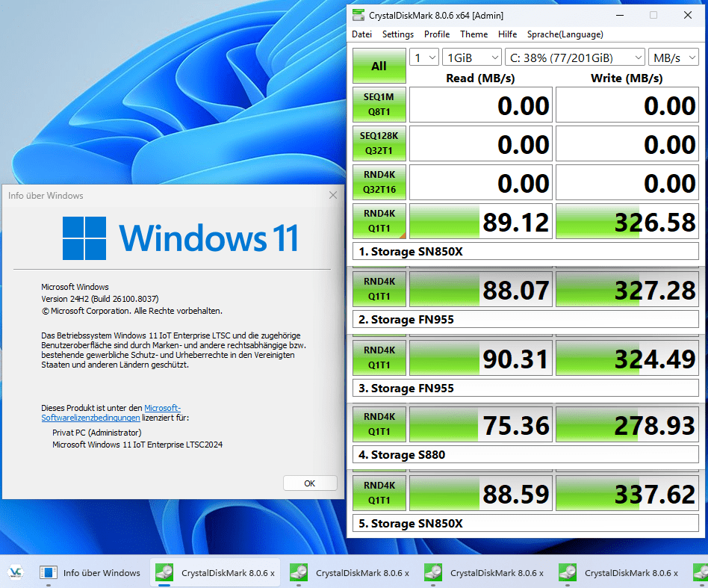The image size is (708, 588).
Task: Switch to Info über Windows taskbar item
Action: pos(90,572)
